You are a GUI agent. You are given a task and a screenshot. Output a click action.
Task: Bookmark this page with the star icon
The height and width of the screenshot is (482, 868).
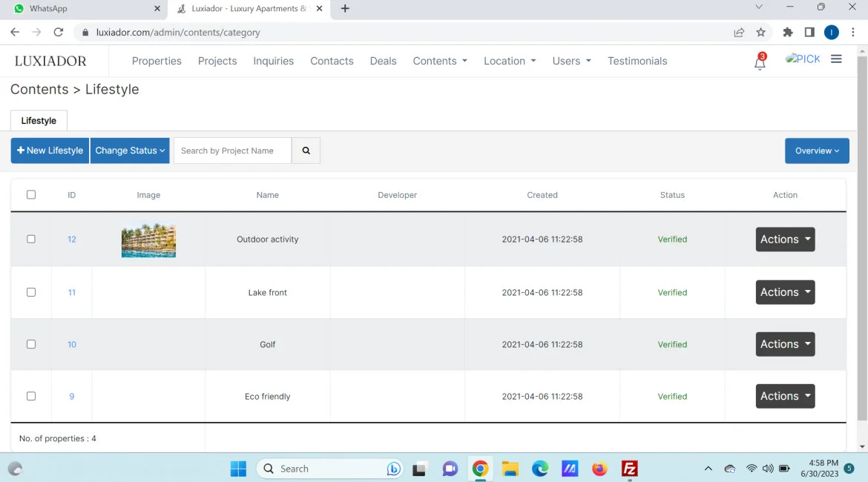[760, 33]
